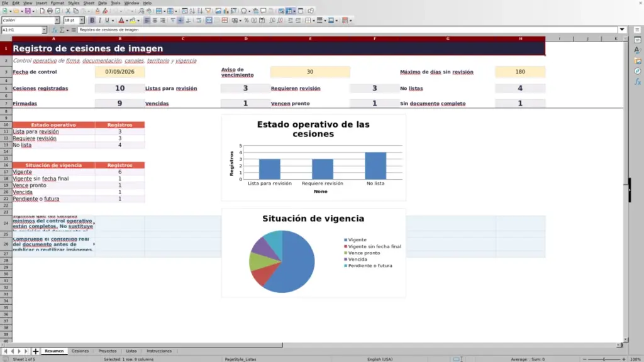Click the formula input line
The width and height of the screenshot is (644, 362).
[347, 30]
